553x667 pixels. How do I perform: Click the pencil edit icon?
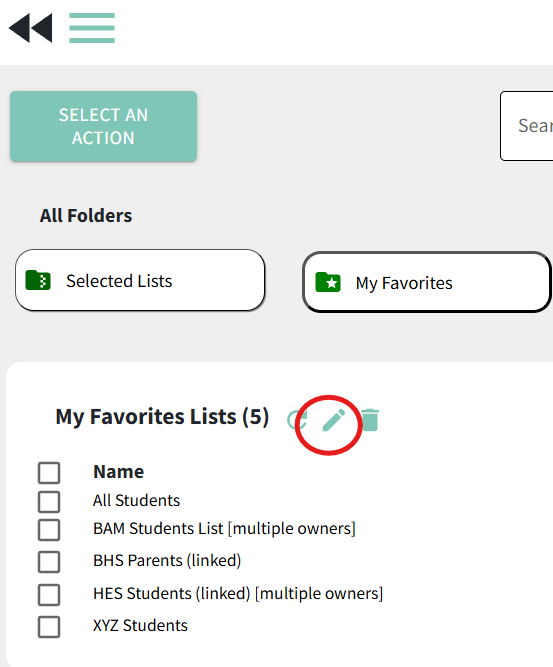[334, 420]
